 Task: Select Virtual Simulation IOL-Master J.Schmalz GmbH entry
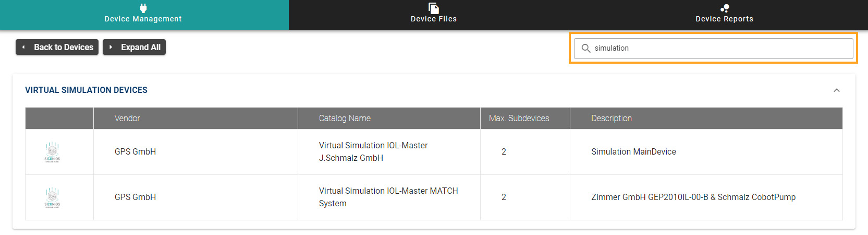click(x=373, y=152)
